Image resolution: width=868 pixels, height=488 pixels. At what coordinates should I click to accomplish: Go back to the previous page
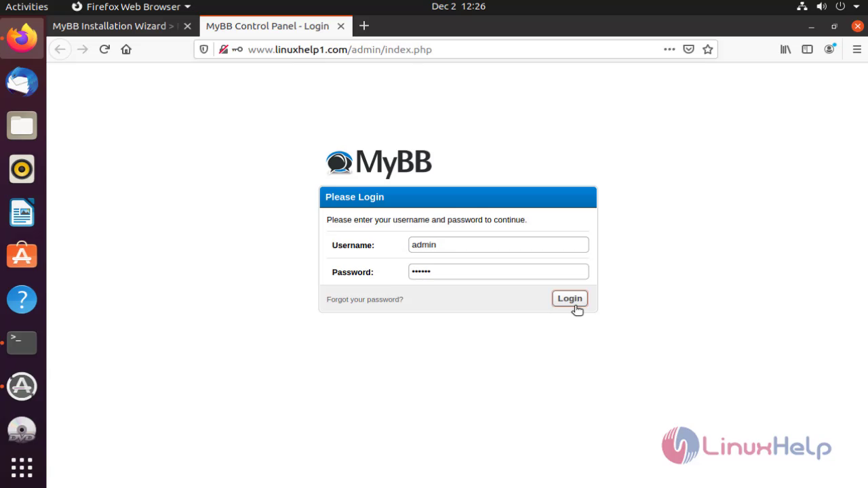(x=60, y=49)
